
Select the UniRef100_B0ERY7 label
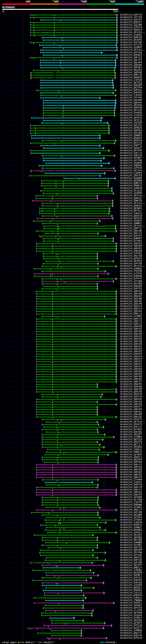point(131,603)
